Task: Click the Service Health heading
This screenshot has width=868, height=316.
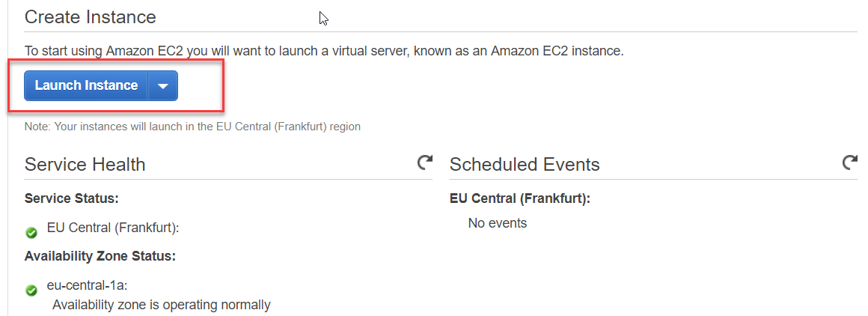Action: click(85, 165)
